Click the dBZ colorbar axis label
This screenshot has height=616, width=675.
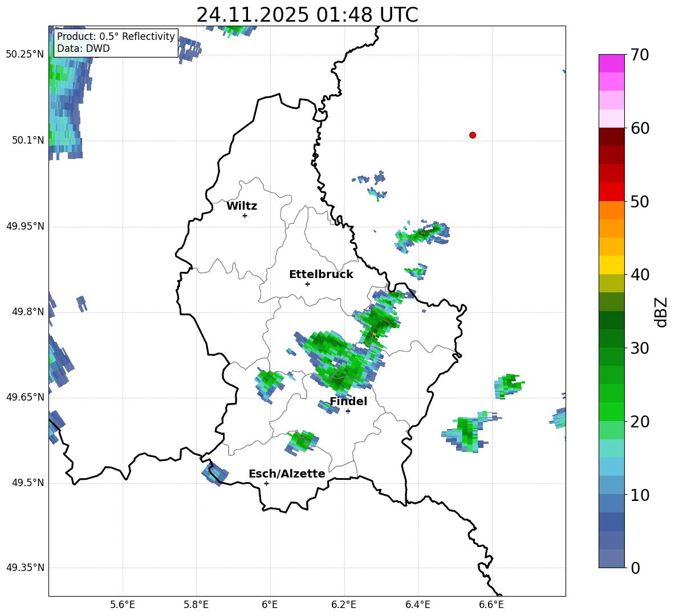click(662, 312)
